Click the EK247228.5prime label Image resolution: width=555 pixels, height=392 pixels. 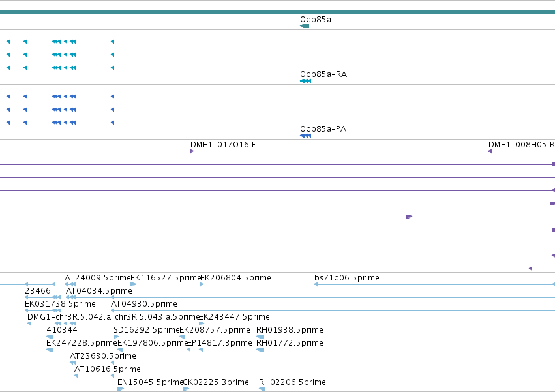pos(82,344)
